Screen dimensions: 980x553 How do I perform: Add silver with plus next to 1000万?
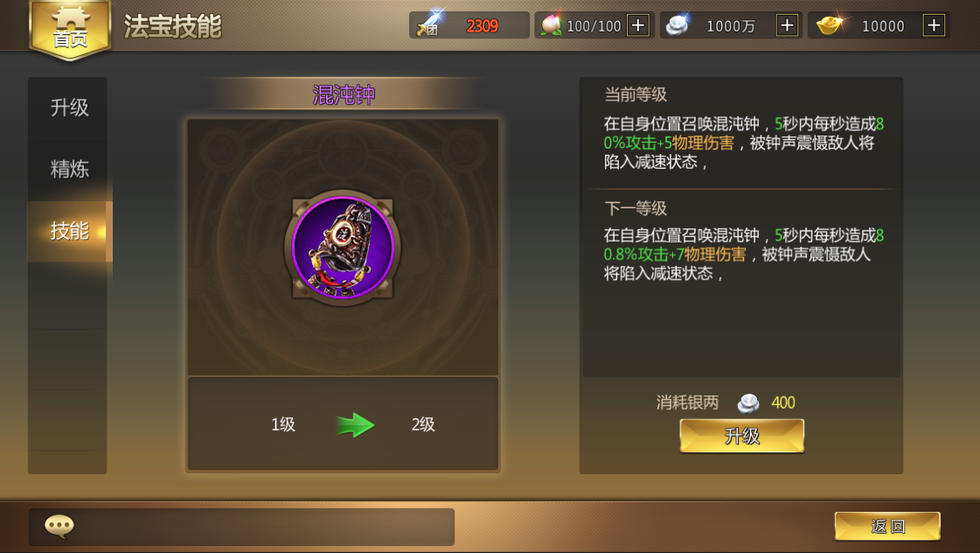coord(788,25)
